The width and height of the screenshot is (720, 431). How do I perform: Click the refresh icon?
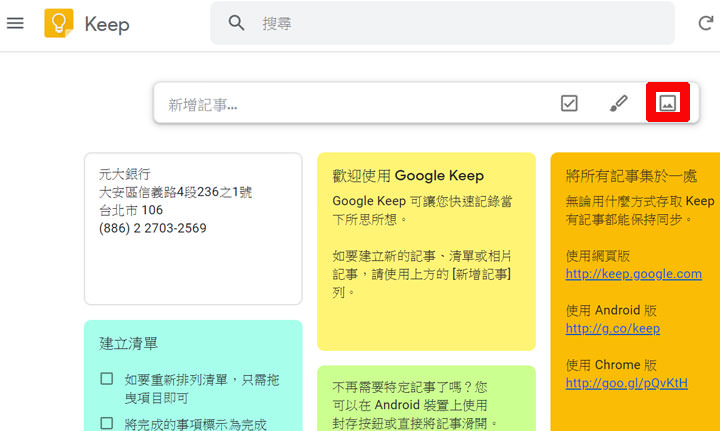coord(705,23)
